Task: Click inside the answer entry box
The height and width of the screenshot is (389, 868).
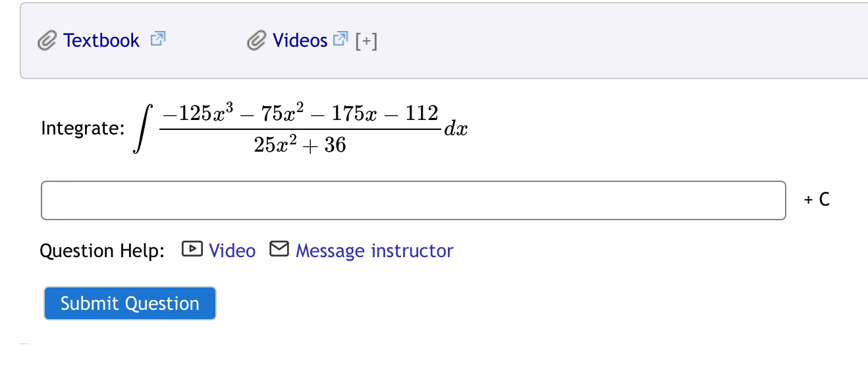Action: pyautogui.click(x=413, y=199)
